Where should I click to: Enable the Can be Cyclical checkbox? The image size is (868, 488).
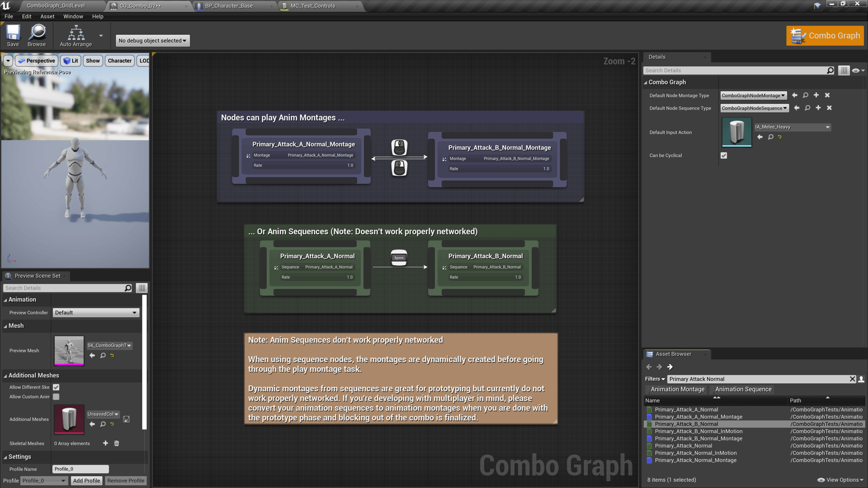724,155
